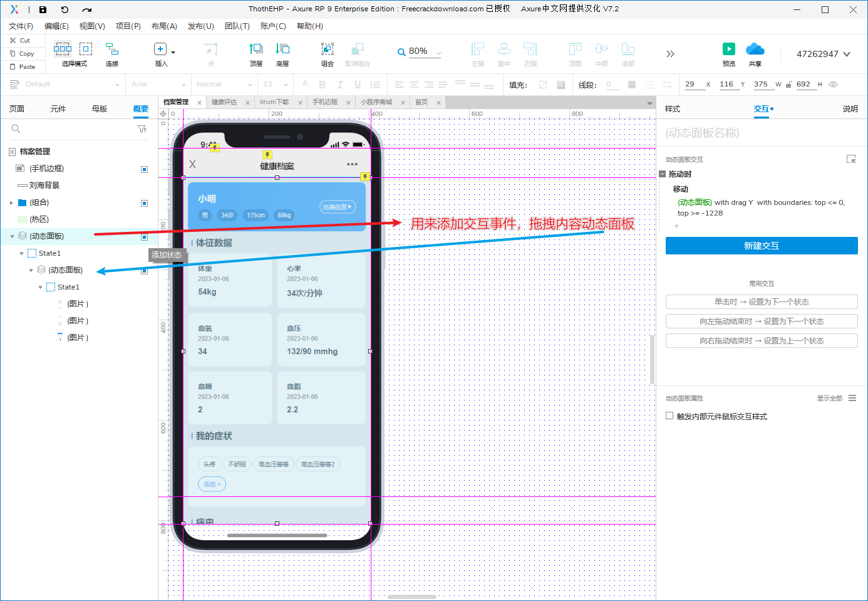Open the 布局(A) menu

click(x=164, y=26)
